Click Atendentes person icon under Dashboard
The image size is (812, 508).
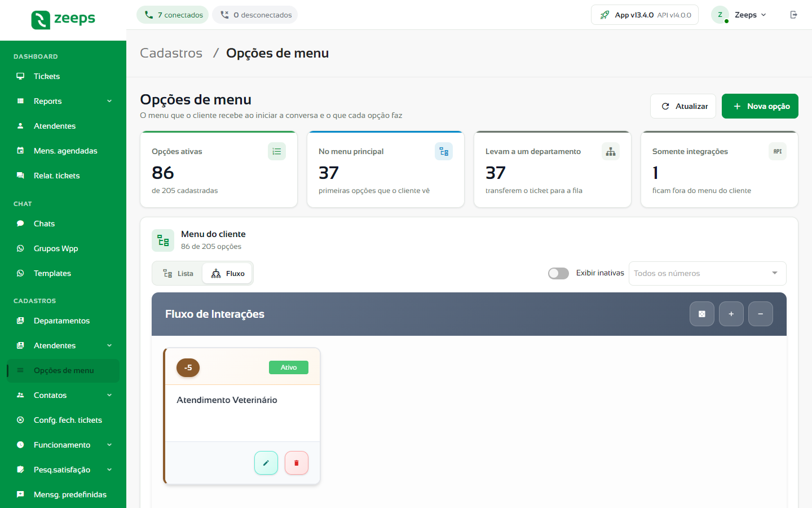pos(20,126)
